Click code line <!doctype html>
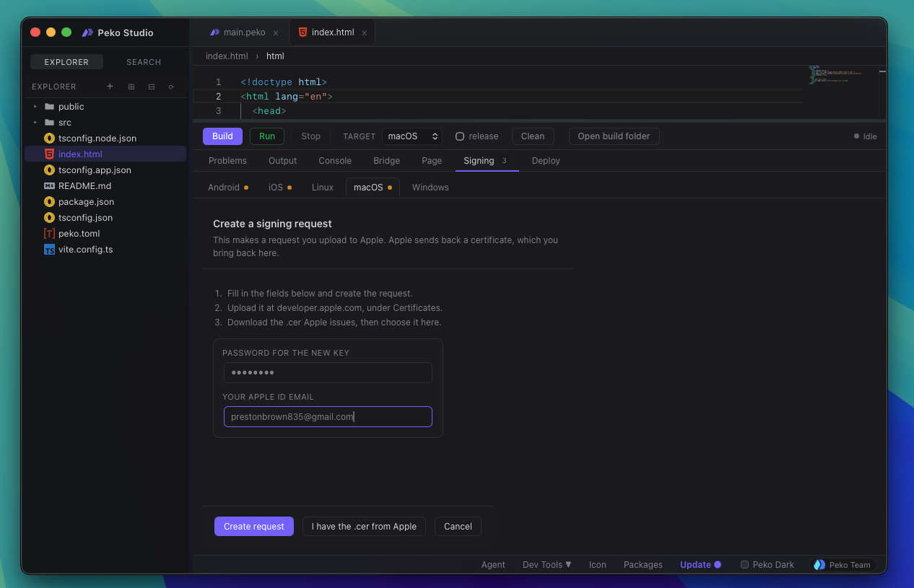914x588 pixels. 284,82
